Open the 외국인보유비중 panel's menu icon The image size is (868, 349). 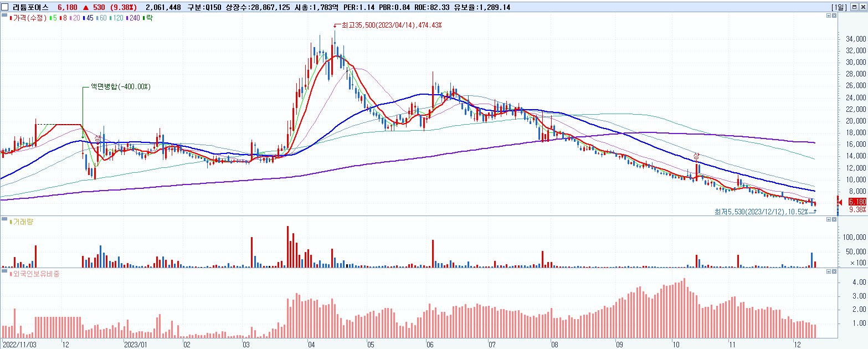[4, 271]
